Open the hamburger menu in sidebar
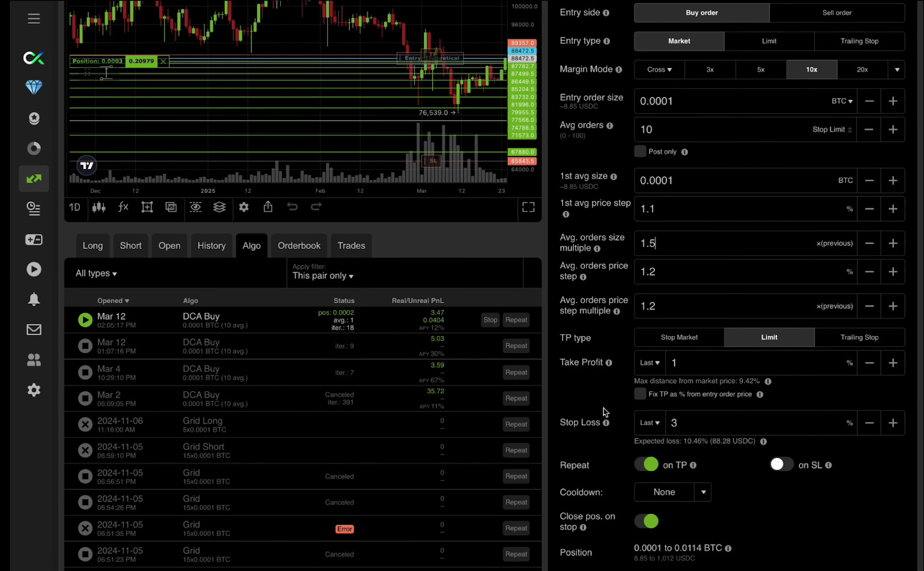 point(33,18)
